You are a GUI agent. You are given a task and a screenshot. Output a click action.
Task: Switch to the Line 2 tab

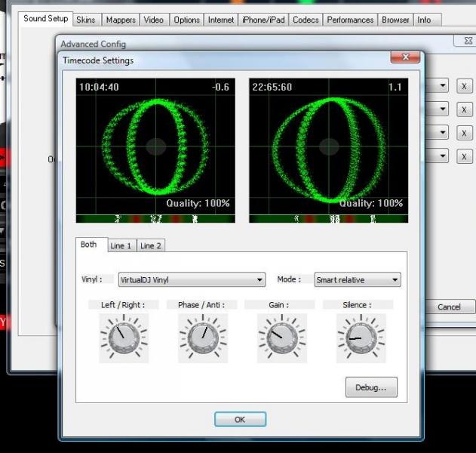coord(151,245)
